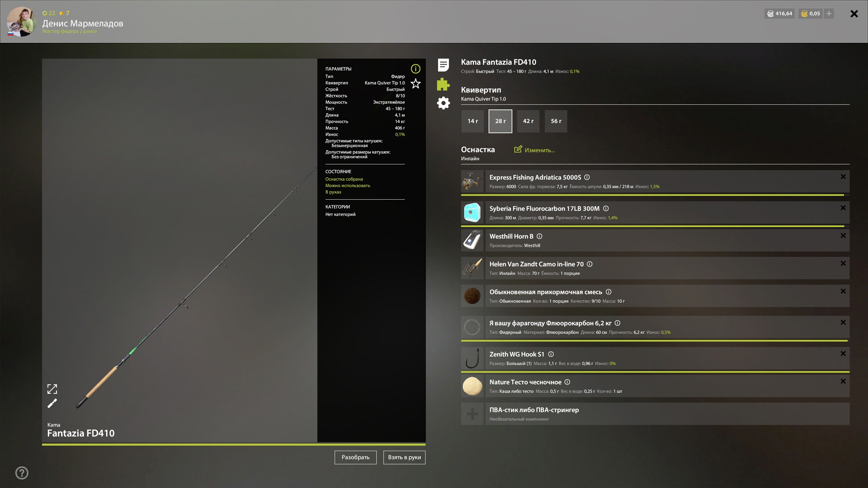Click the Camo in-line feeder thumbnail

pos(472,268)
